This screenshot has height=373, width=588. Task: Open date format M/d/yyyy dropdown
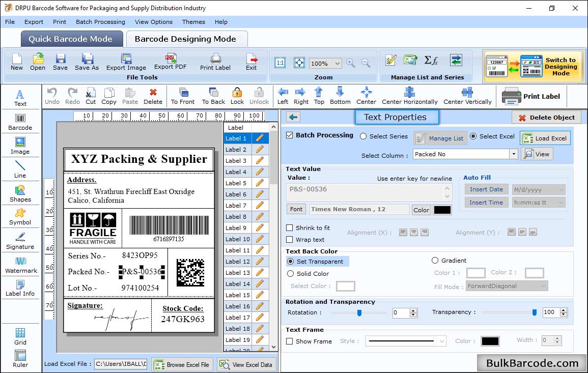click(x=561, y=190)
